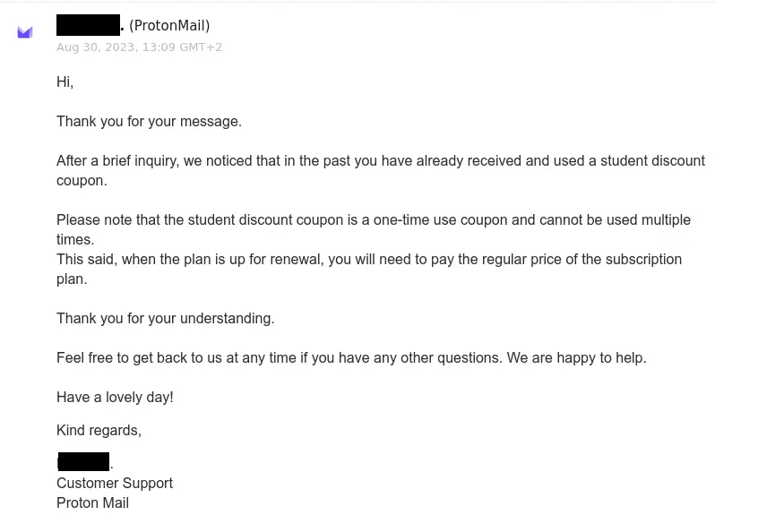Click the phrase "We are happy to help."
The width and height of the screenshot is (758, 532).
pos(576,358)
